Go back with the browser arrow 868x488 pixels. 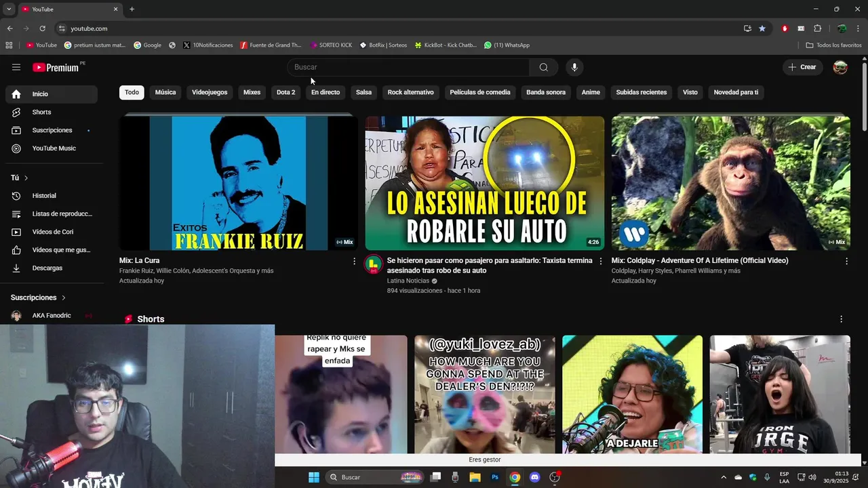coord(9,28)
